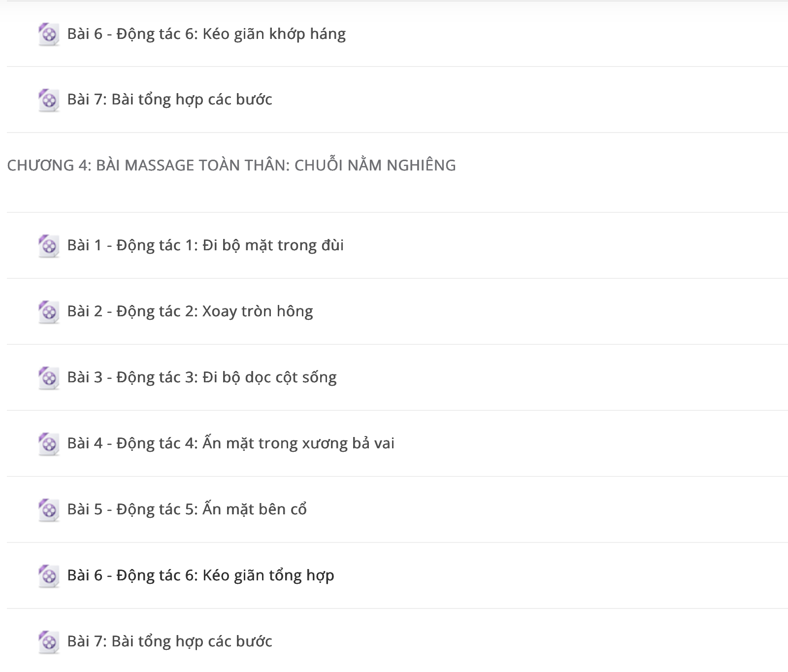Collapse the CHƯƠNG 4 chapter heading
The height and width of the screenshot is (672, 788).
(231, 165)
